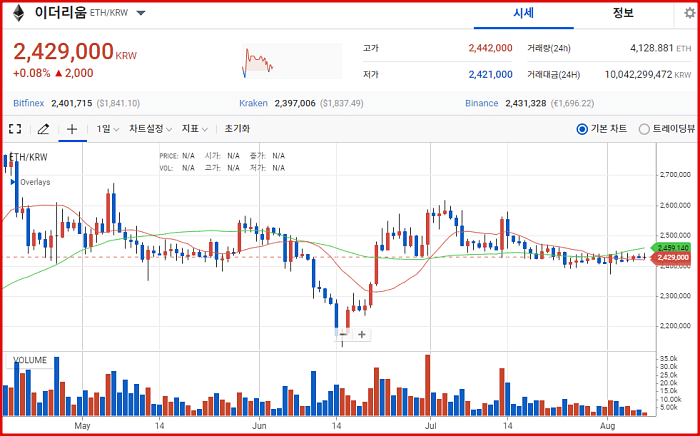Click the mini price sparkline thumbnail
The image size is (700, 436).
pos(292,61)
